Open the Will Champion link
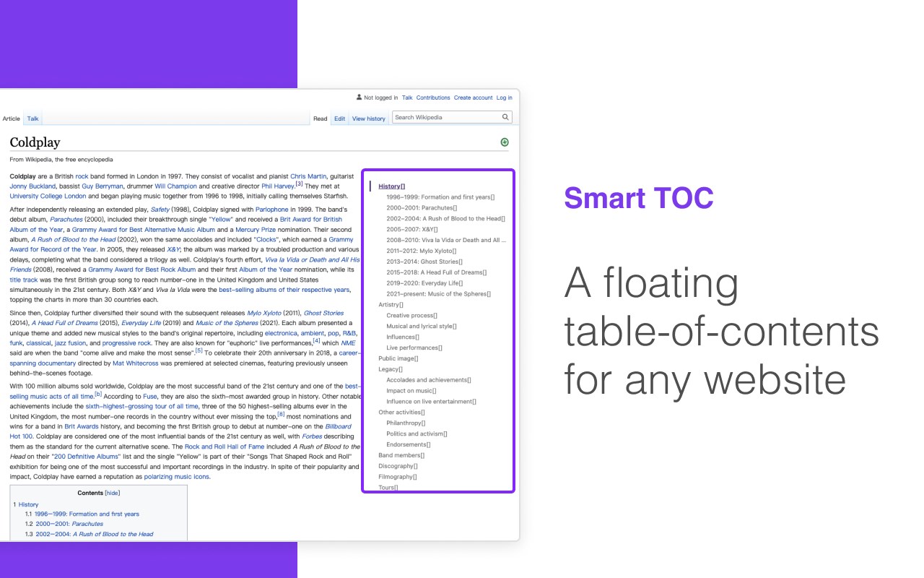The image size is (924, 578). coord(175,186)
